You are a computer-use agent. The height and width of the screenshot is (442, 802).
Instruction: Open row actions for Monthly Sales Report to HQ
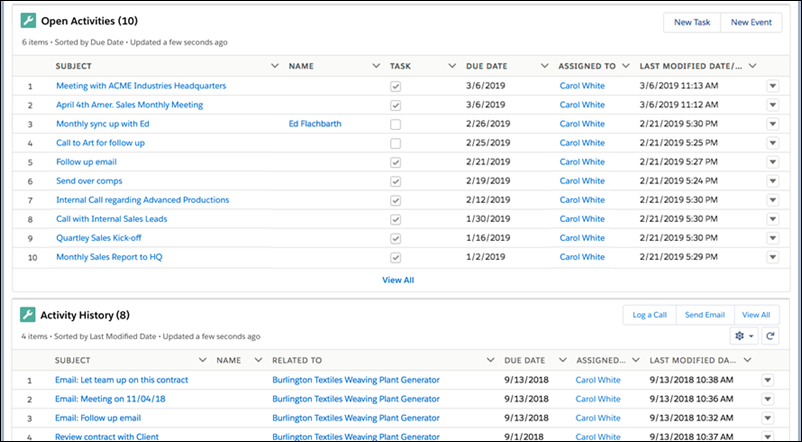(773, 257)
